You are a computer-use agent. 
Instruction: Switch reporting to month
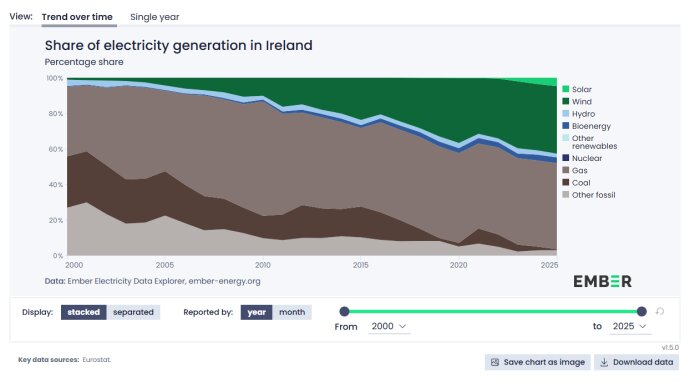coord(292,312)
